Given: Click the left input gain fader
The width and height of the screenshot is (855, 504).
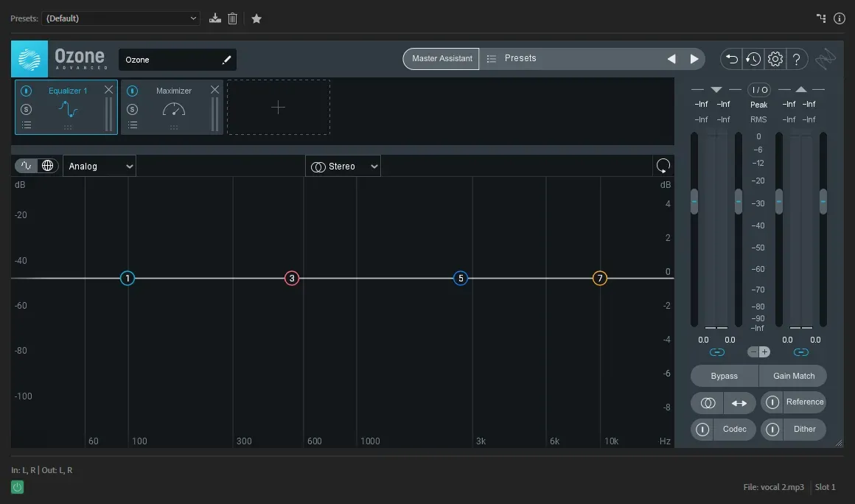Looking at the screenshot, I should pos(694,202).
